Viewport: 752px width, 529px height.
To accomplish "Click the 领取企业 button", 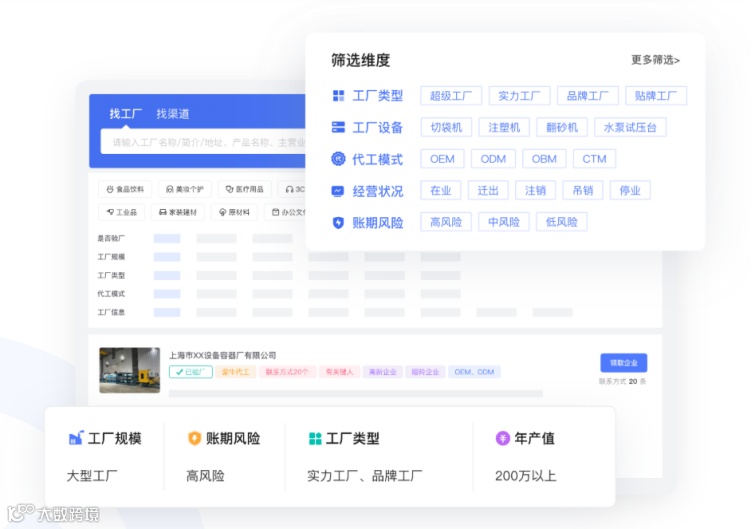I will [x=623, y=363].
